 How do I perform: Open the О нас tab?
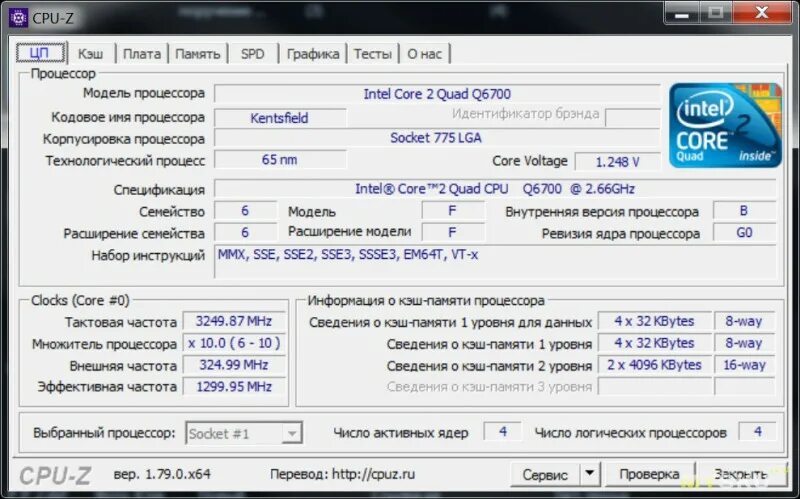click(424, 54)
